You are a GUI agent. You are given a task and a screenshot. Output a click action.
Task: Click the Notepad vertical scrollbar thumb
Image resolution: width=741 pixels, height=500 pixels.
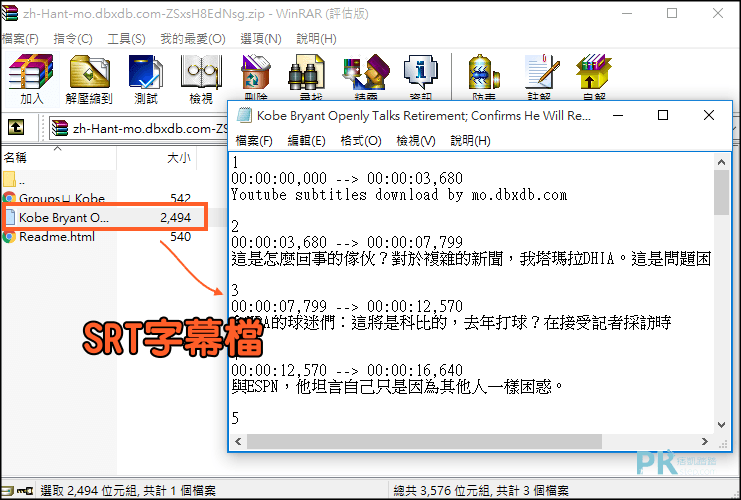(721, 193)
